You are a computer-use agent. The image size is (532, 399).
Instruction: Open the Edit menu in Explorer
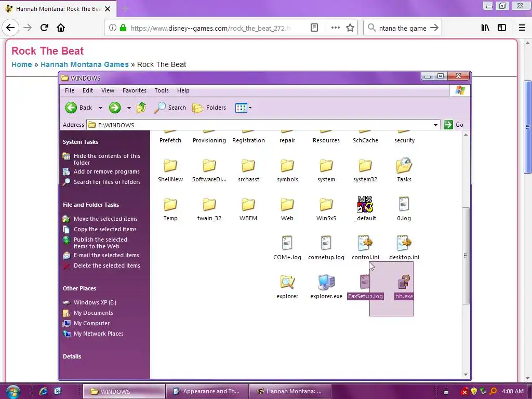click(x=87, y=90)
